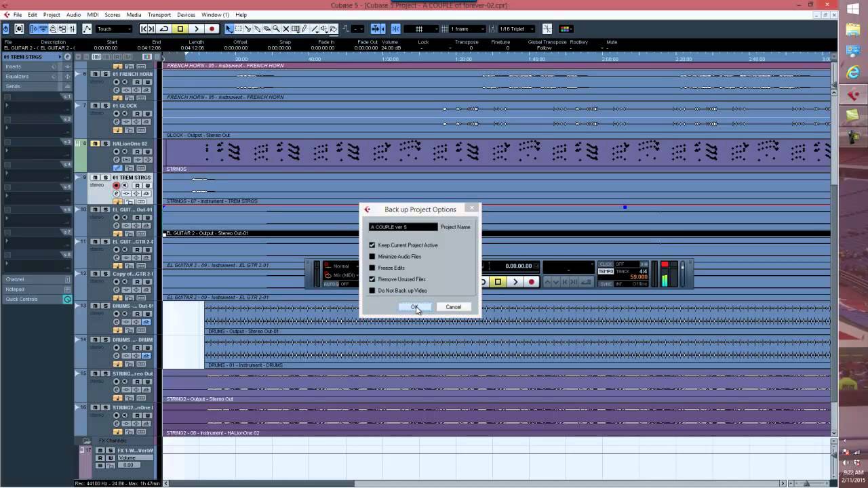
Task: Open the Sends inspector section
Action: (37, 86)
